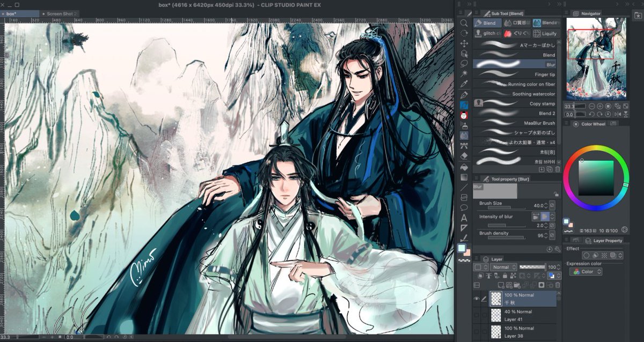
Task: Select the glitch sub tool group
Action: pos(487,33)
